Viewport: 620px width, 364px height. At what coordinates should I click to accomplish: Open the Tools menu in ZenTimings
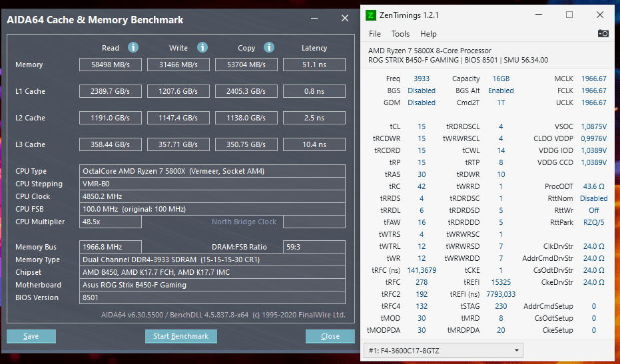click(400, 34)
